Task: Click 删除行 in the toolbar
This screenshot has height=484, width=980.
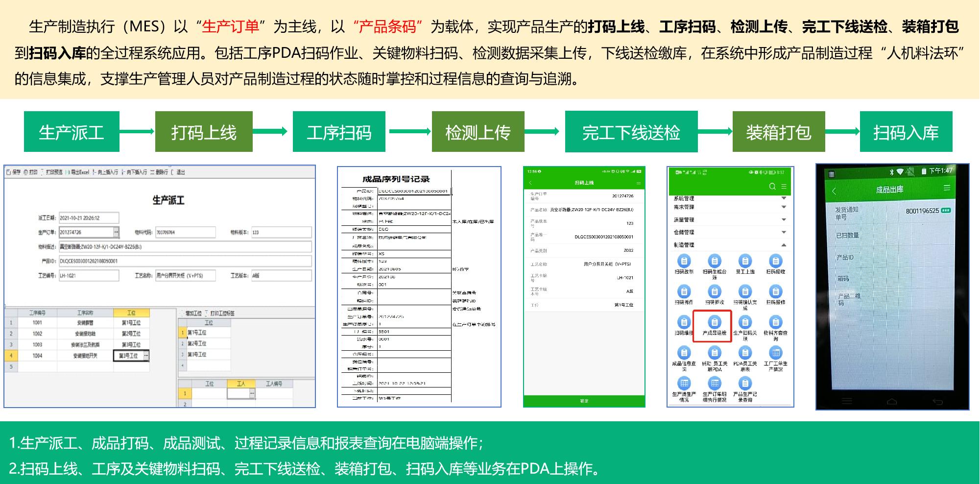Action: click(160, 172)
